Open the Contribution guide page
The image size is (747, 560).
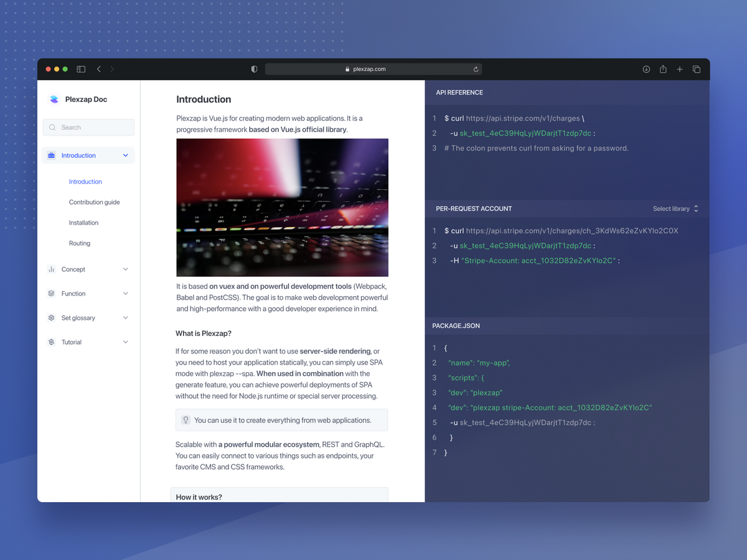pos(94,202)
